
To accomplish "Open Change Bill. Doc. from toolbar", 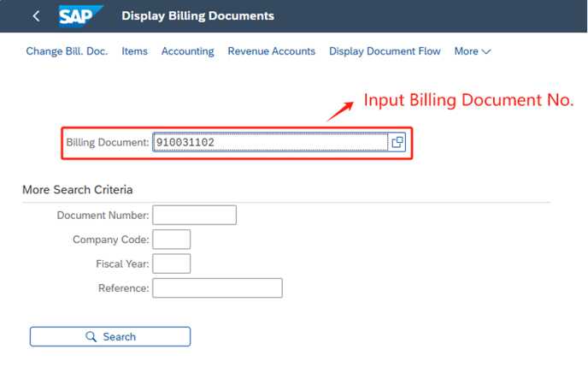I will click(67, 51).
